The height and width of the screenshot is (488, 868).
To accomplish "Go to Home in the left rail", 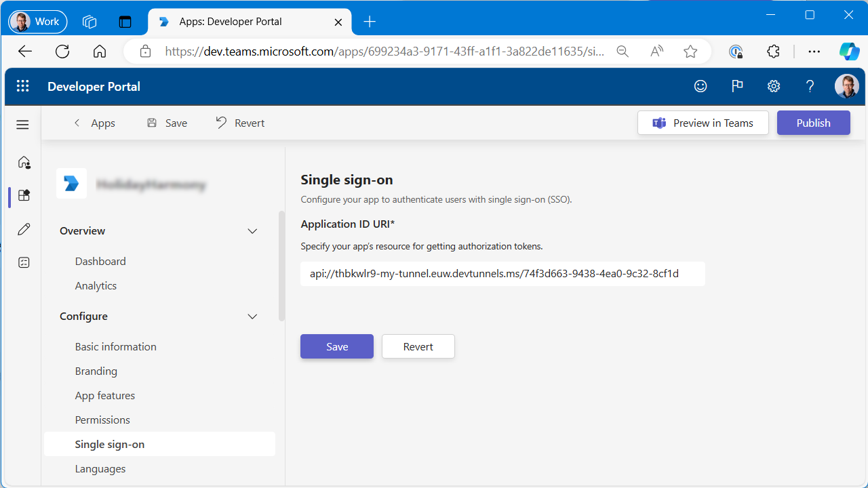I will [x=24, y=162].
